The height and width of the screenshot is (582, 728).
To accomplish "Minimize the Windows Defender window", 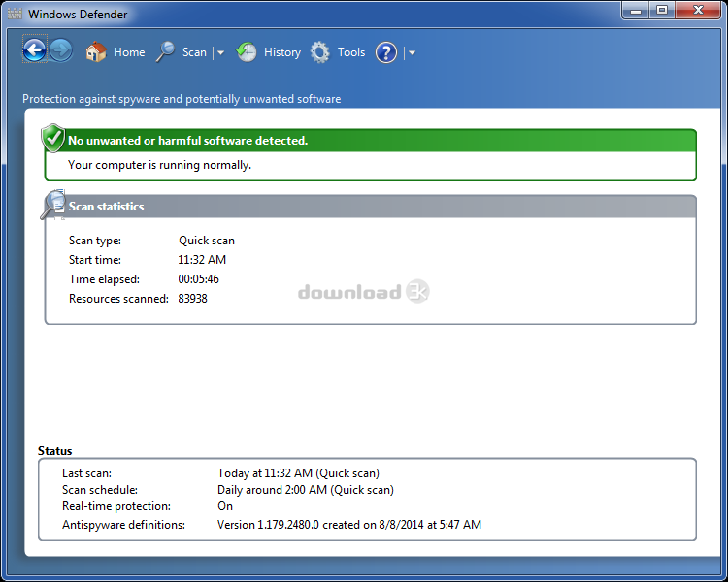I will pyautogui.click(x=636, y=11).
